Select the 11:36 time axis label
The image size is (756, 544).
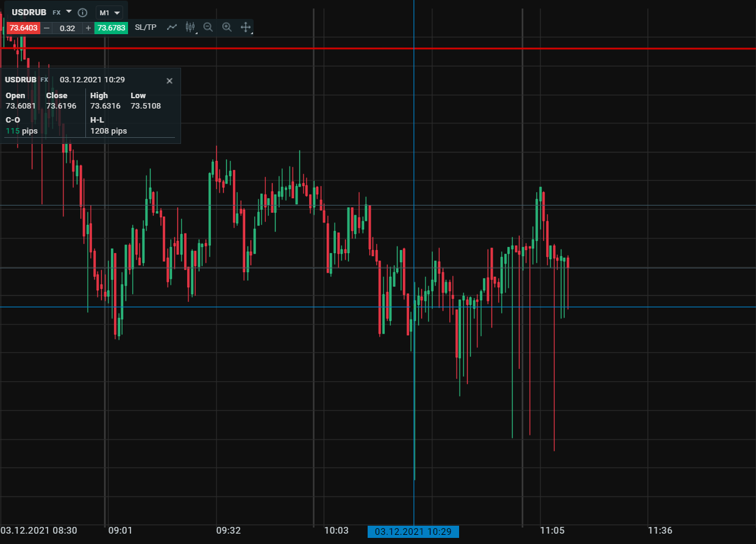tap(660, 531)
